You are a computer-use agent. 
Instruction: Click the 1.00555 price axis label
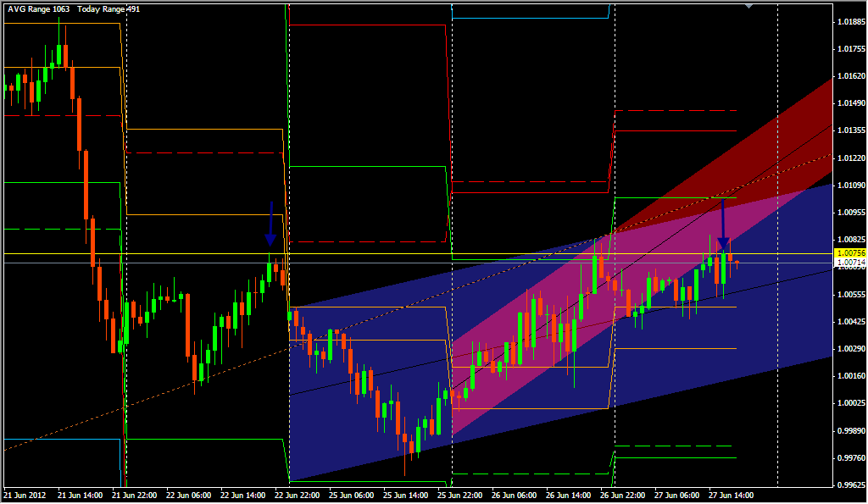tap(851, 294)
